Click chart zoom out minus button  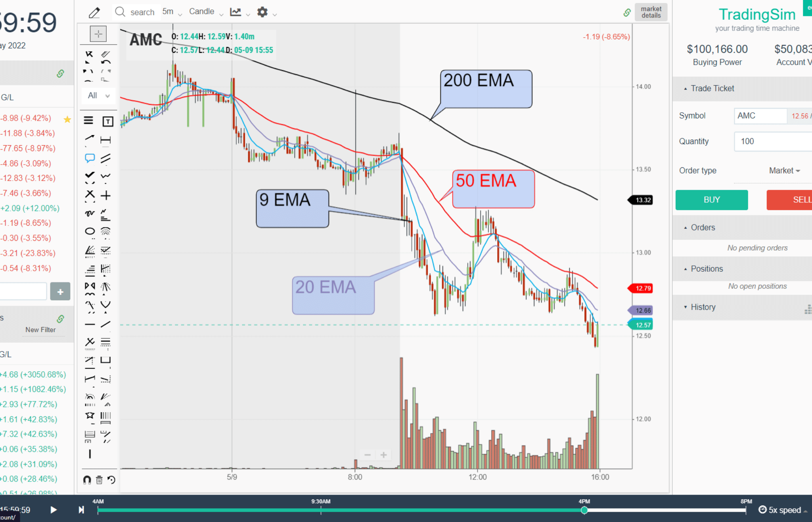[368, 455]
